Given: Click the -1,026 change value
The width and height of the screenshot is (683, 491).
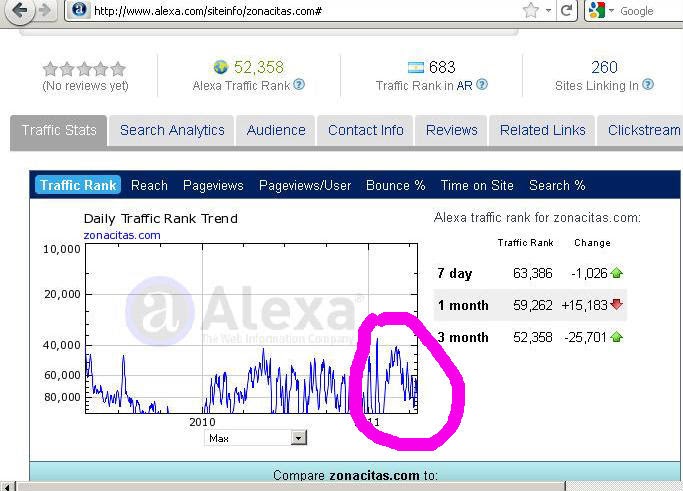Looking at the screenshot, I should tap(589, 273).
